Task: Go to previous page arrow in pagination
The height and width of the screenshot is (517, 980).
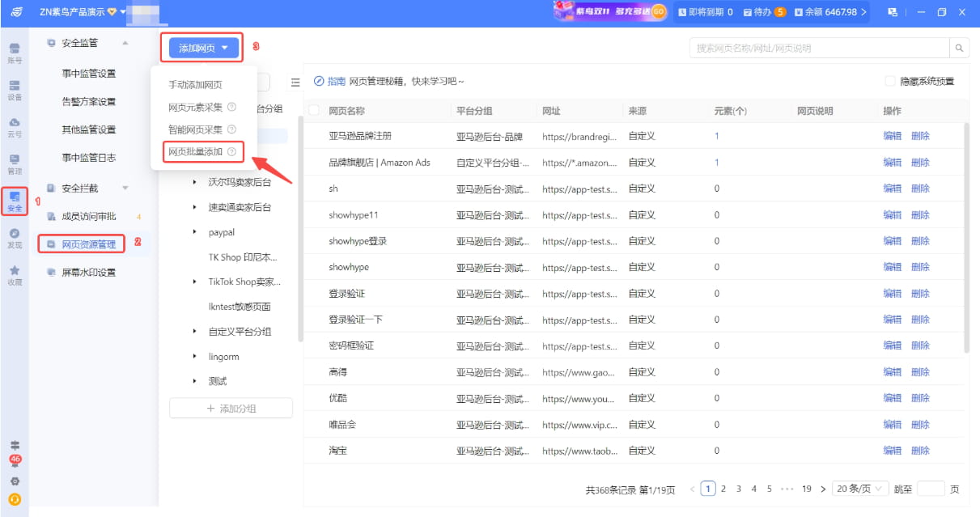Action: click(692, 489)
